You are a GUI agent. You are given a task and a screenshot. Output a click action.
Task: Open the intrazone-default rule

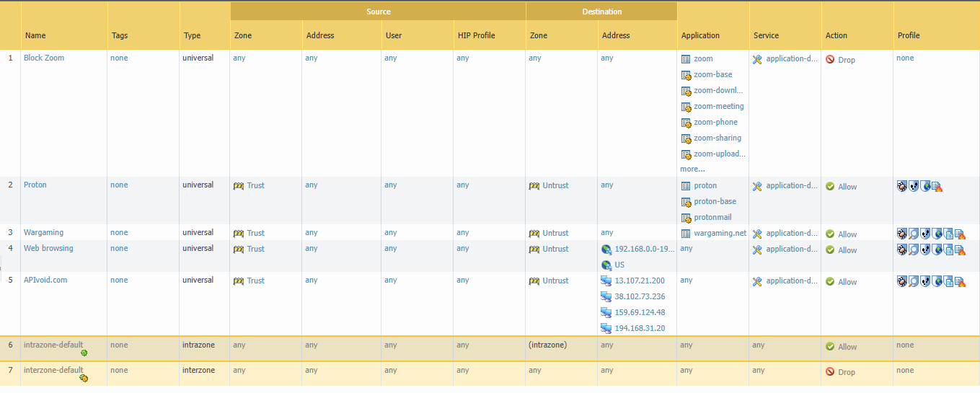[53, 345]
